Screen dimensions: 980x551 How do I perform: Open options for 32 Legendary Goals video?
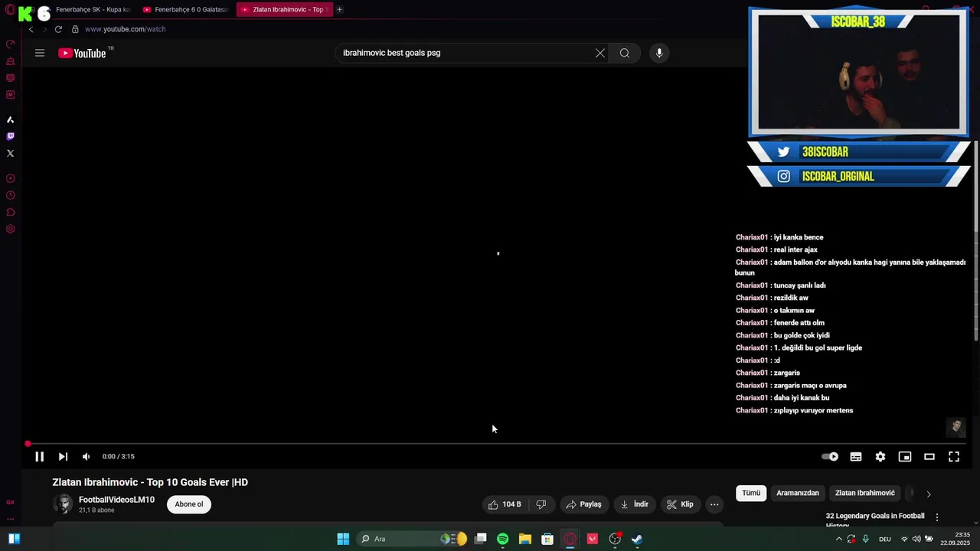tap(936, 517)
